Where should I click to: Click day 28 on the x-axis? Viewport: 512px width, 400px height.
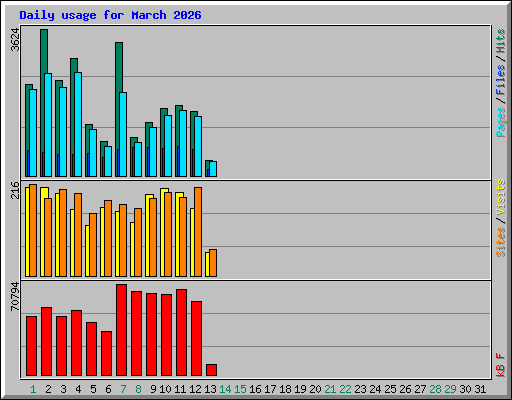[435, 389]
